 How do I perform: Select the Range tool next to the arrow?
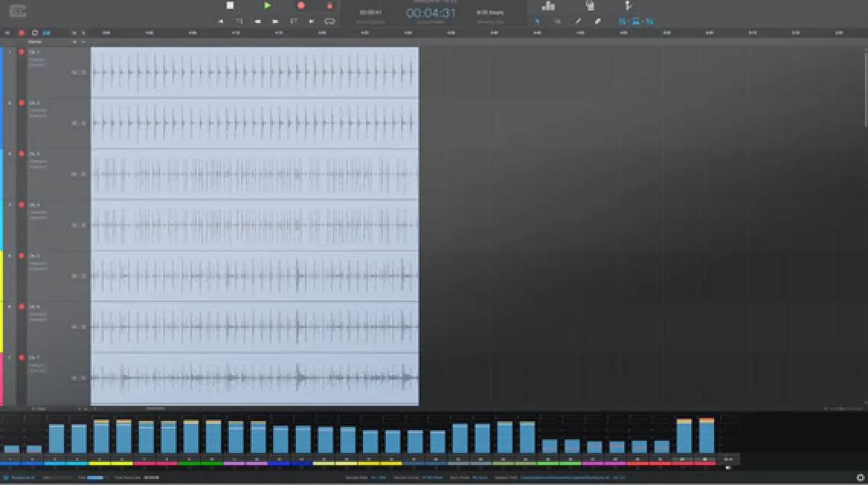pos(558,21)
